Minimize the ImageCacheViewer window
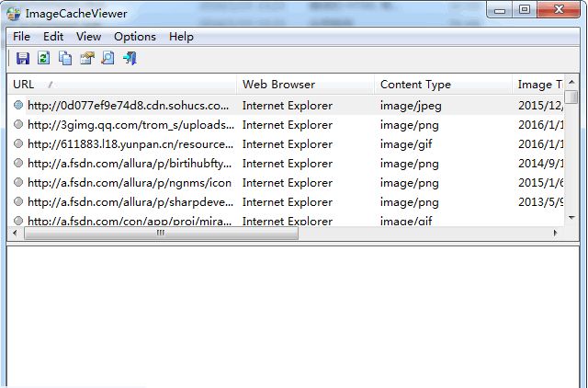Screen dimensions: 588x388 tap(500, 10)
